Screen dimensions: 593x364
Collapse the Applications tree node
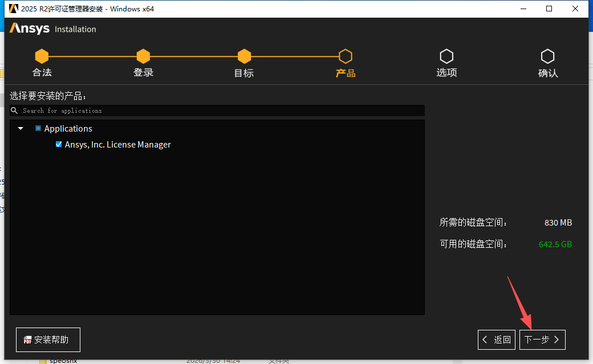pyautogui.click(x=20, y=128)
